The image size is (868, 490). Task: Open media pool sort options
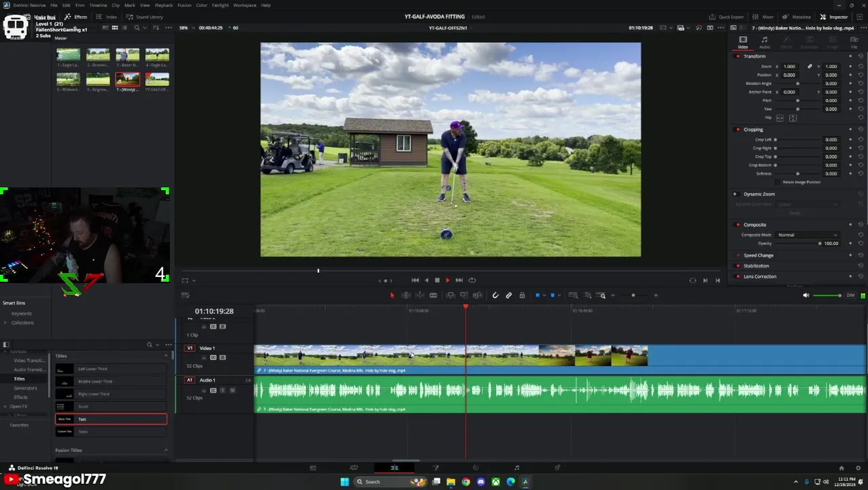(x=156, y=28)
